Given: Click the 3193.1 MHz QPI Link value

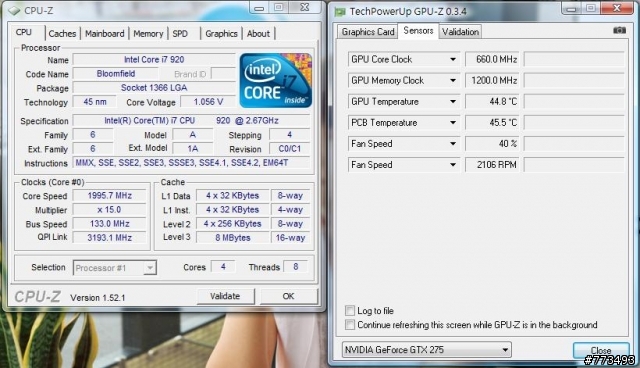Looking at the screenshot, I should click(x=109, y=238).
